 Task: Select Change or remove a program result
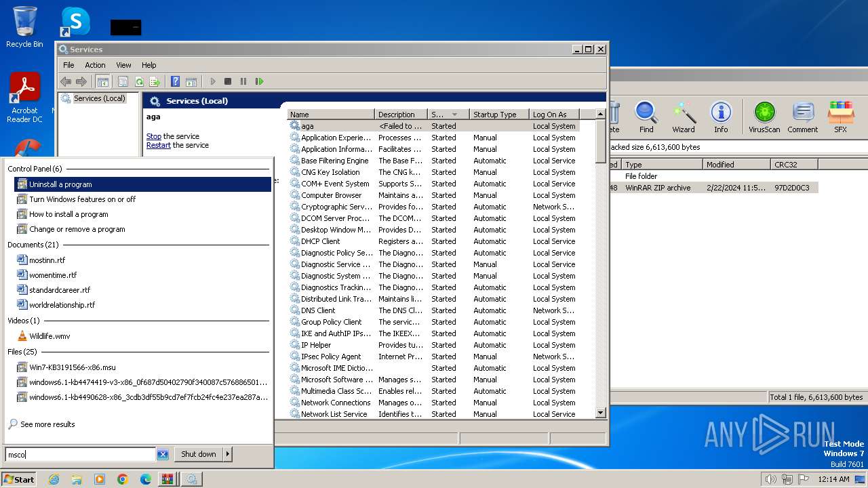[x=142, y=229]
